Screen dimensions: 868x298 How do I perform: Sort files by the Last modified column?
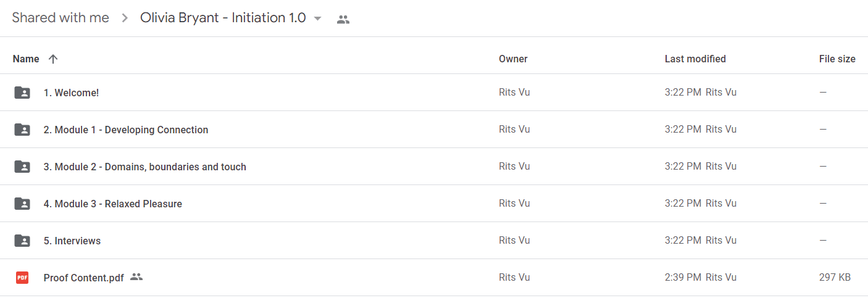(695, 59)
